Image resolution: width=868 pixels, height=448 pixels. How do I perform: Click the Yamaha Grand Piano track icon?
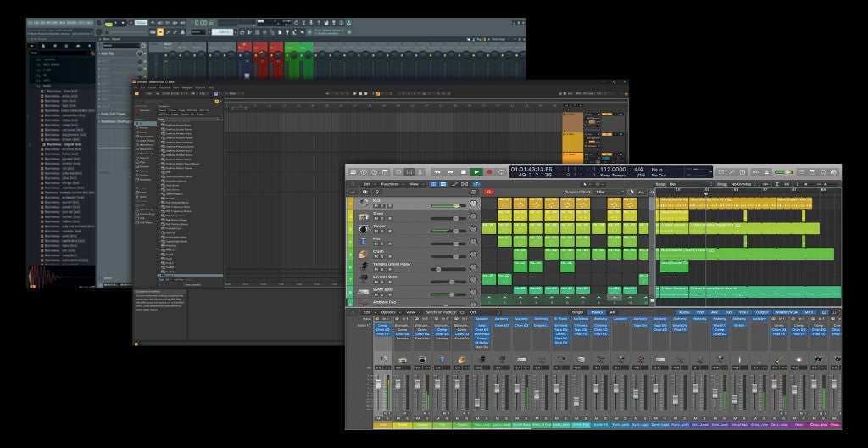(363, 266)
